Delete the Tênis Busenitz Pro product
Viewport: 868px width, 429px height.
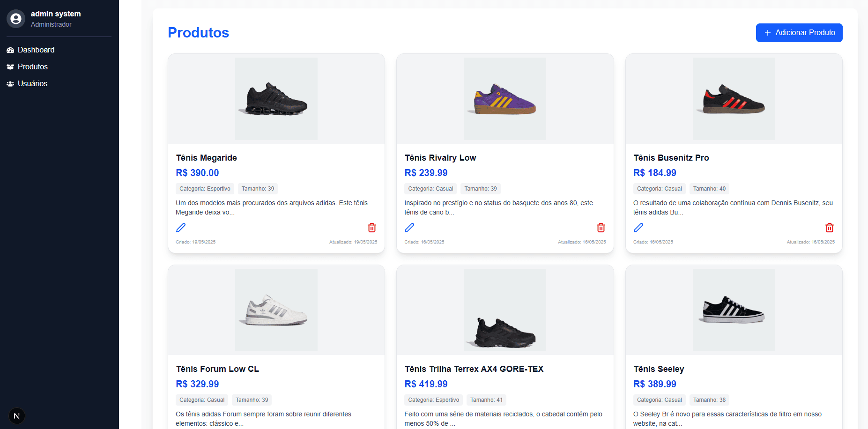click(830, 228)
